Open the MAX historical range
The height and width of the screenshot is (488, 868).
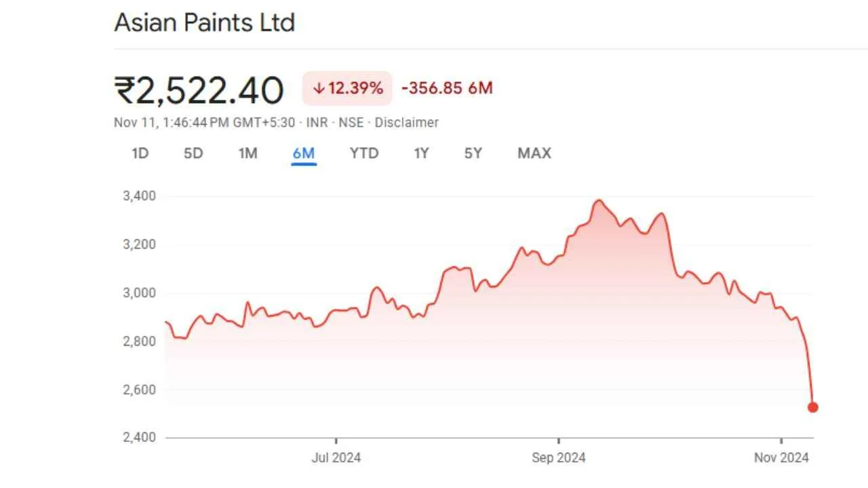click(534, 153)
